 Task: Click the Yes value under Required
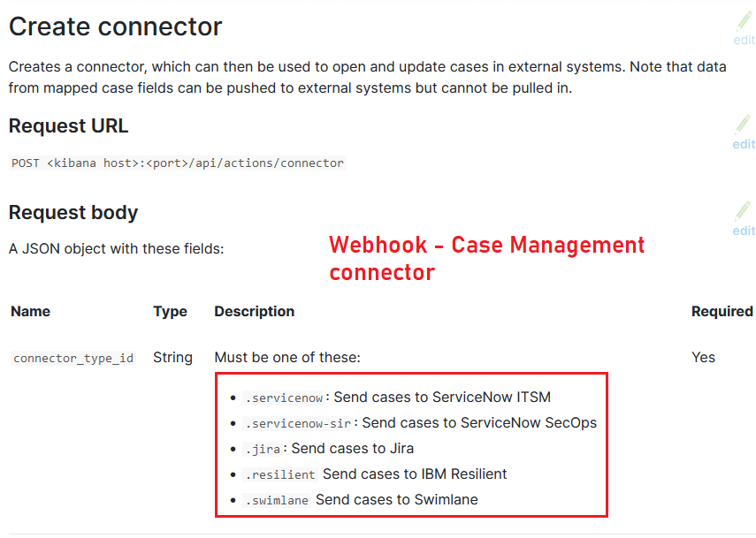tap(703, 357)
